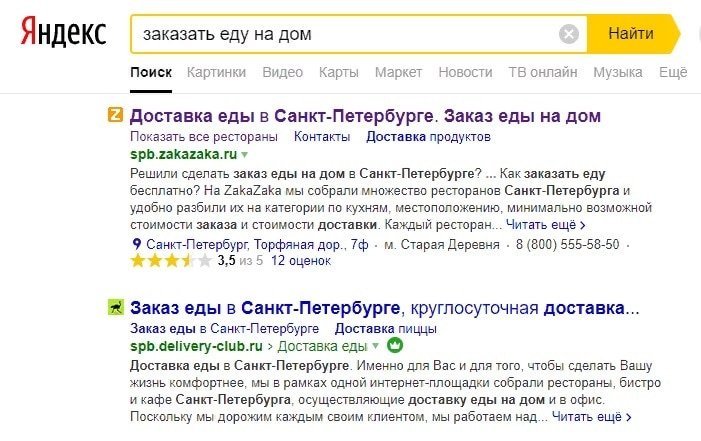Open the Показать все рестораны sitelink

coord(204,136)
